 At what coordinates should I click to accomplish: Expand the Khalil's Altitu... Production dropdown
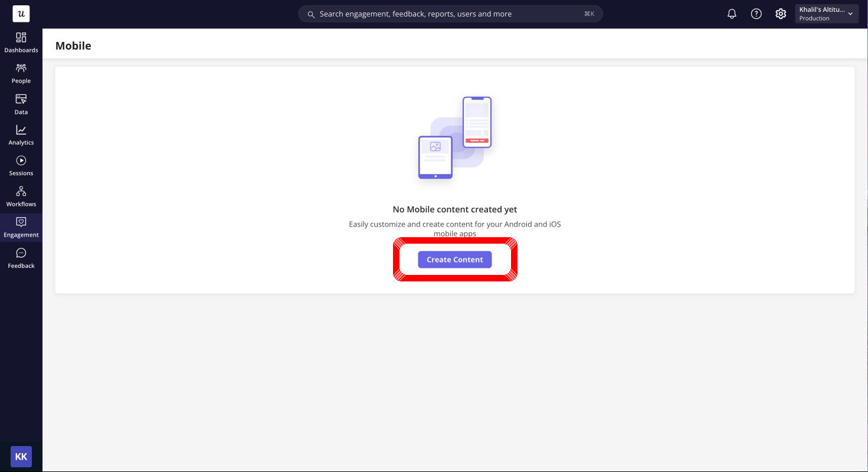click(x=827, y=14)
